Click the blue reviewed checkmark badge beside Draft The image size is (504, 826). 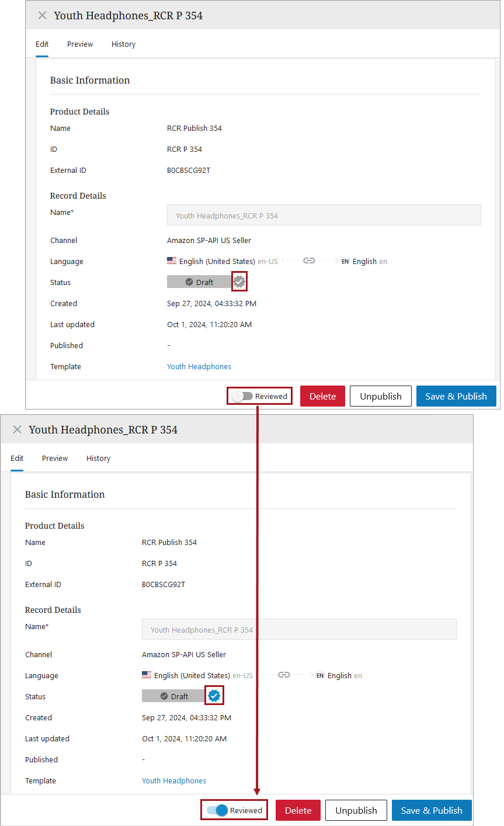tap(214, 696)
